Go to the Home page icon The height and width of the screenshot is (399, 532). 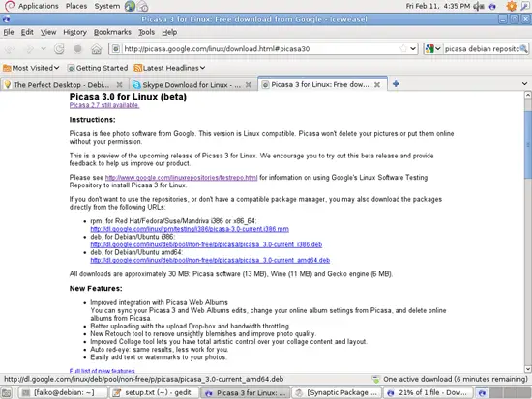point(97,49)
